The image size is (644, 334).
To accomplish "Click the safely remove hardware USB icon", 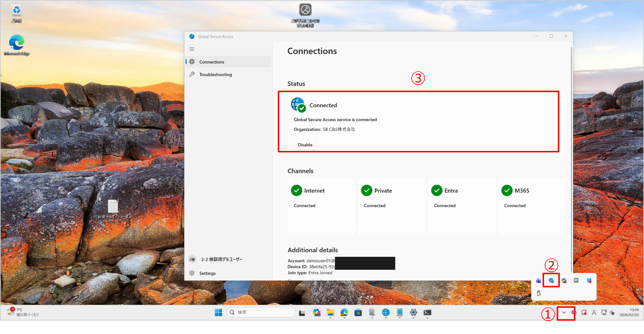I will click(x=539, y=293).
